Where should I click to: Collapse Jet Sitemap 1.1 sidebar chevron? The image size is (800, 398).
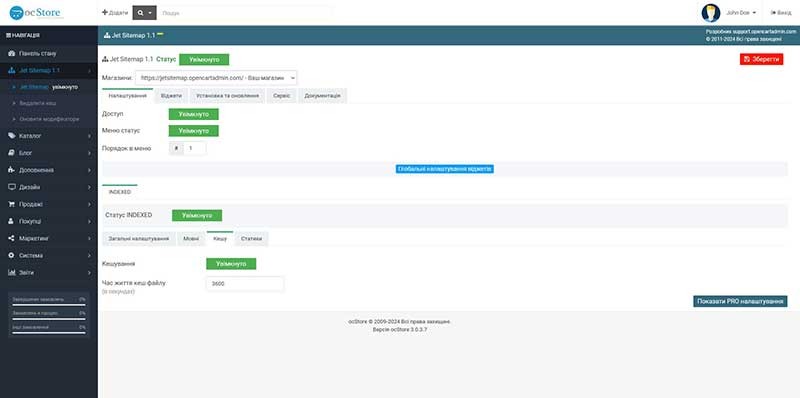tap(89, 70)
